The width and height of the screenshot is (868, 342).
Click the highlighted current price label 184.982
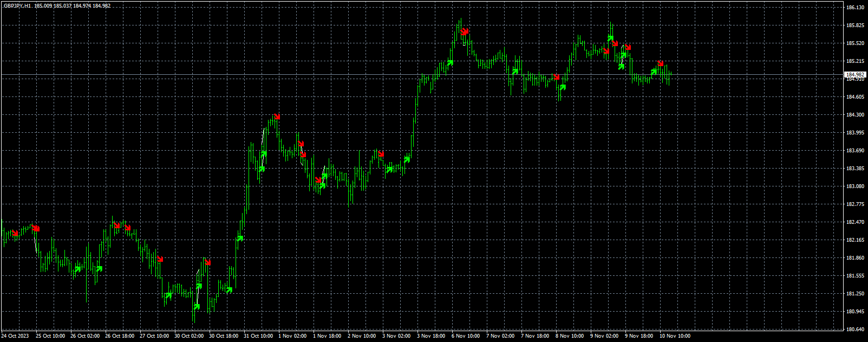856,75
